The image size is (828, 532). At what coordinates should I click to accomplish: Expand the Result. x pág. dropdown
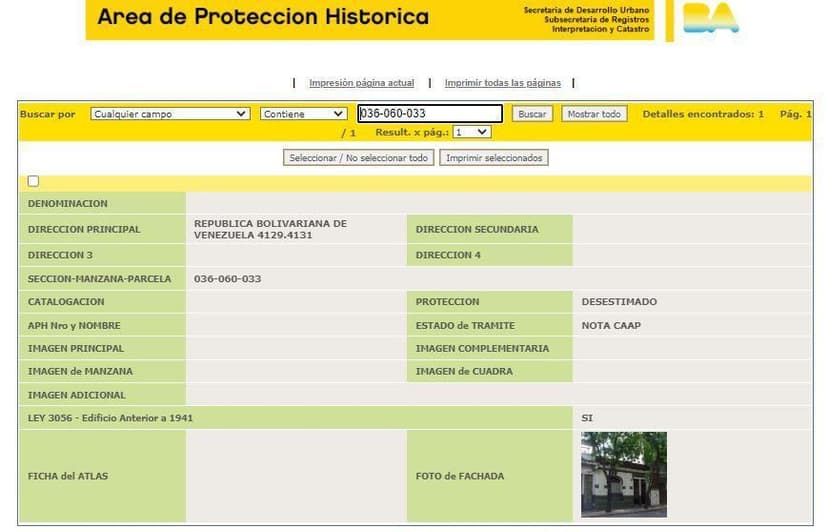coord(472,132)
